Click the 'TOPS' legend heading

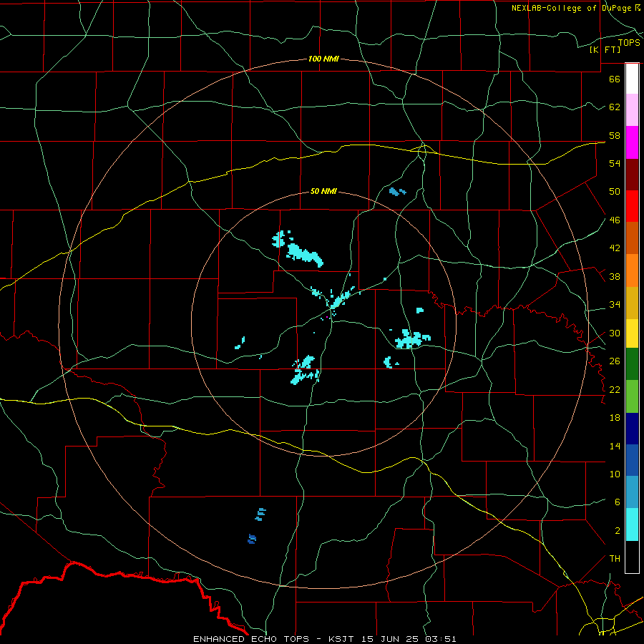click(629, 43)
